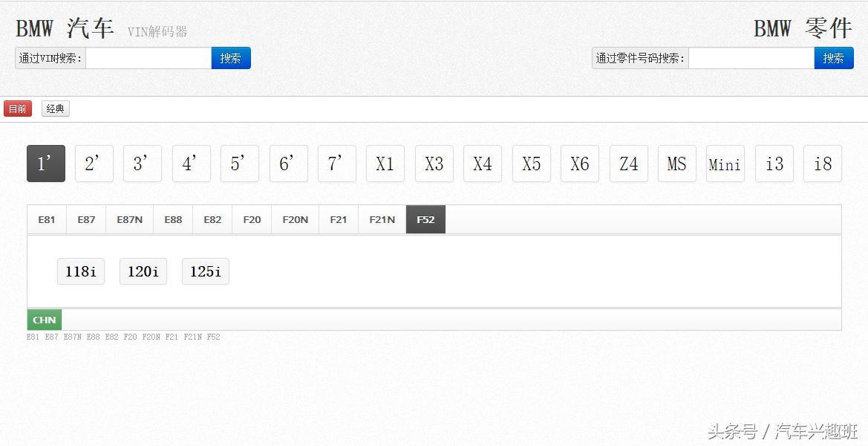The width and height of the screenshot is (868, 446).
Task: Select the red 目前 filter button
Action: [x=18, y=109]
